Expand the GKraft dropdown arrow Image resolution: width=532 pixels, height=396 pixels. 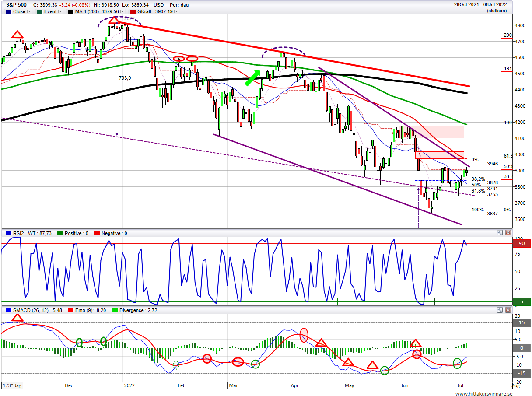pos(176,12)
